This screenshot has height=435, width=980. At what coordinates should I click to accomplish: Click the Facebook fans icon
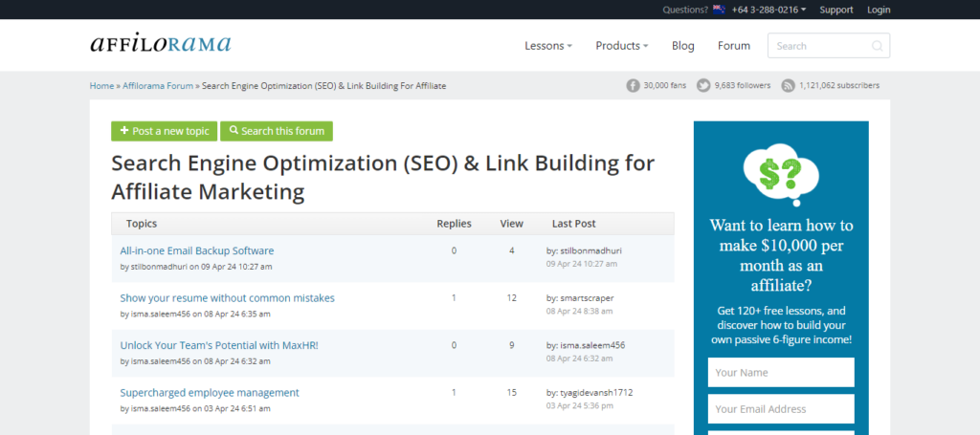[x=633, y=85]
